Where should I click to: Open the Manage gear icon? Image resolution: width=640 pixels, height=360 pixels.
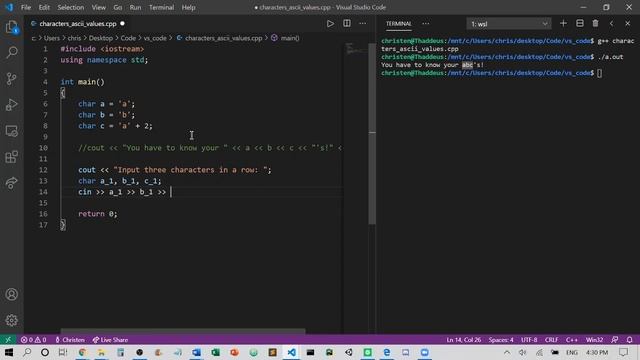pyautogui.click(x=12, y=320)
